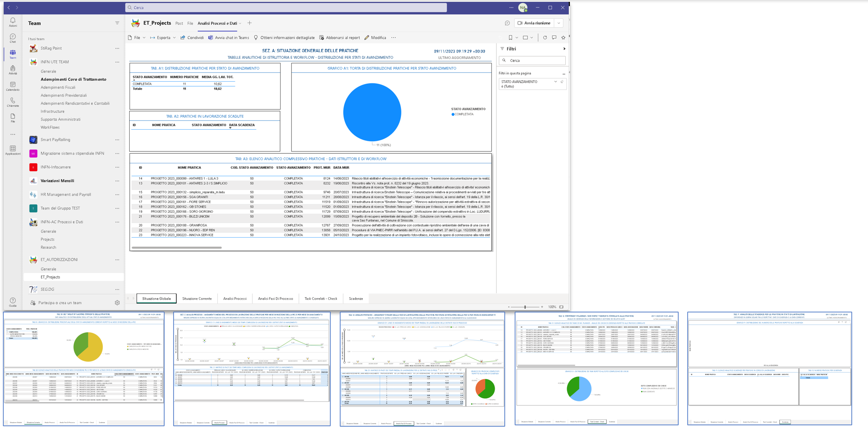868x431 pixels.
Task: Open the WorkFlows channel
Action: click(x=50, y=127)
